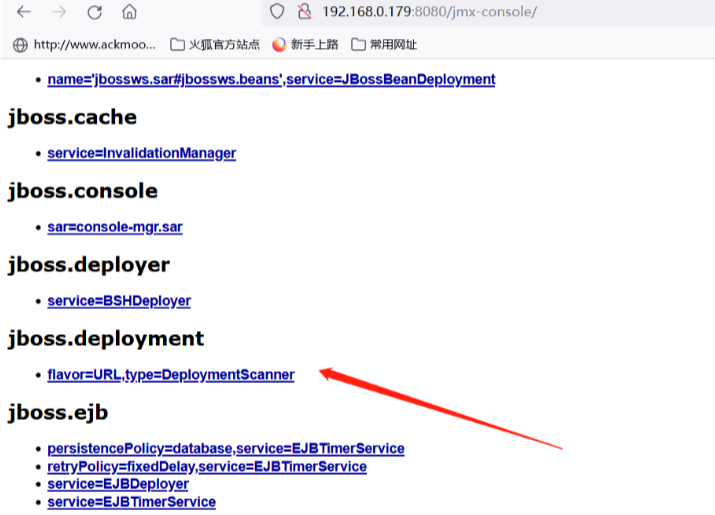This screenshot has width=715, height=515.
Task: Open the 新手上路 Firefox bookmark
Action: (x=306, y=45)
